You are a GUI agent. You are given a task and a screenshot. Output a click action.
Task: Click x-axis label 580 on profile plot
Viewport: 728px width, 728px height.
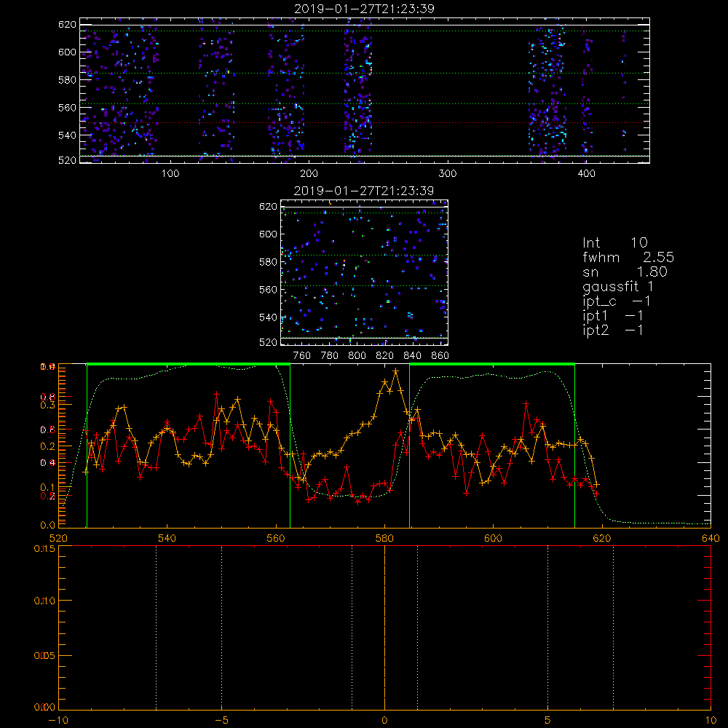coord(384,539)
